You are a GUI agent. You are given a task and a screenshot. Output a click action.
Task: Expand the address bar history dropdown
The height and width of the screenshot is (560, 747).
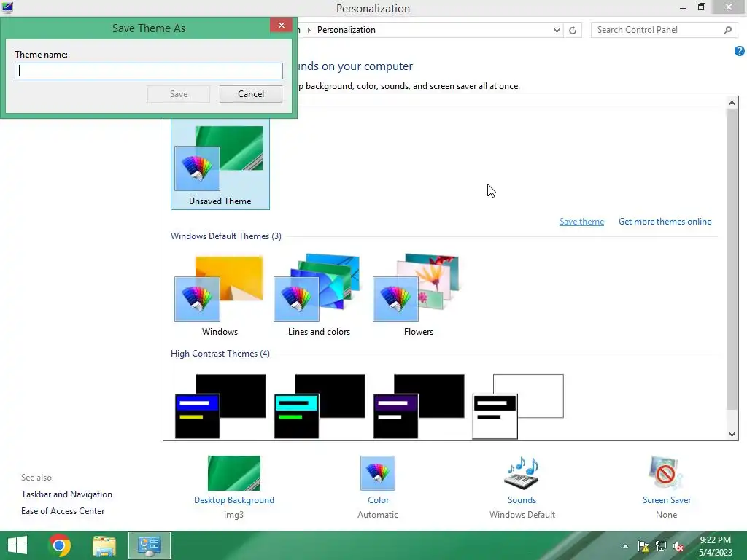[557, 30]
